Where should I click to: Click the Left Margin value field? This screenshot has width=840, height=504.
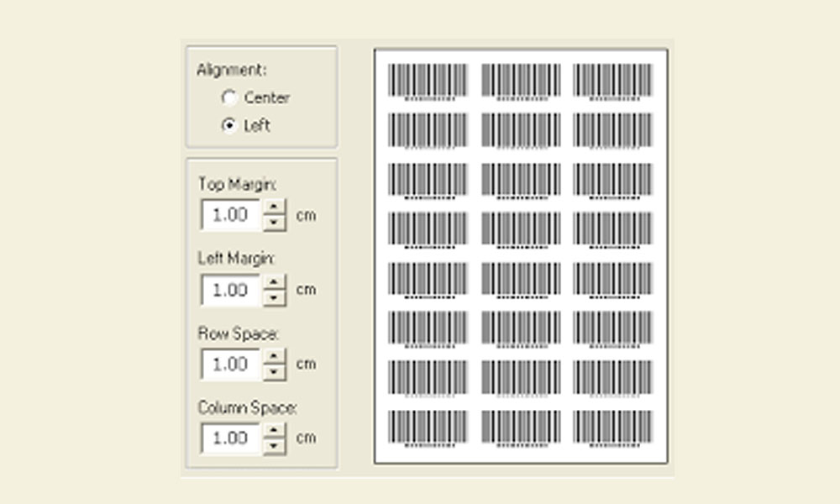click(231, 291)
